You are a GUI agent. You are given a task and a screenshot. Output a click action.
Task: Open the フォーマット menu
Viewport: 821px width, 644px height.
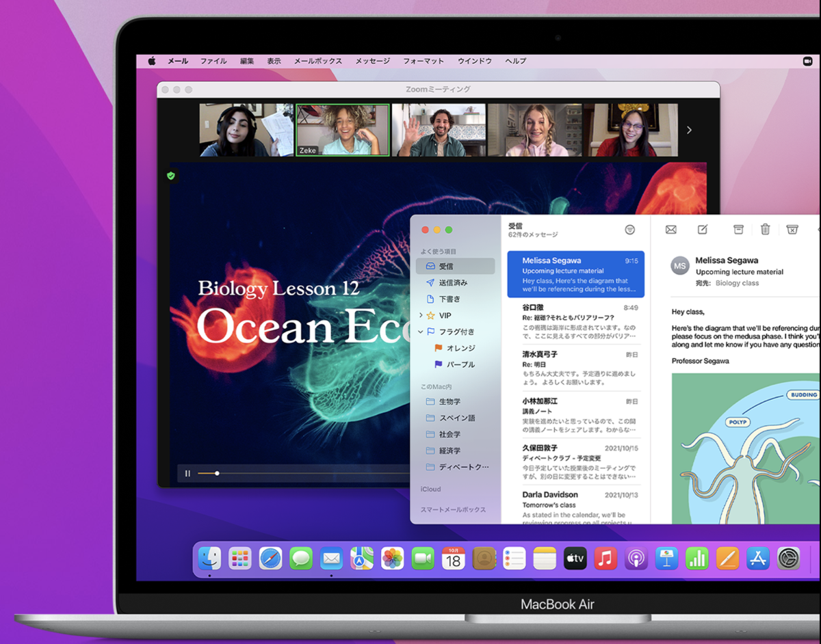coord(423,61)
